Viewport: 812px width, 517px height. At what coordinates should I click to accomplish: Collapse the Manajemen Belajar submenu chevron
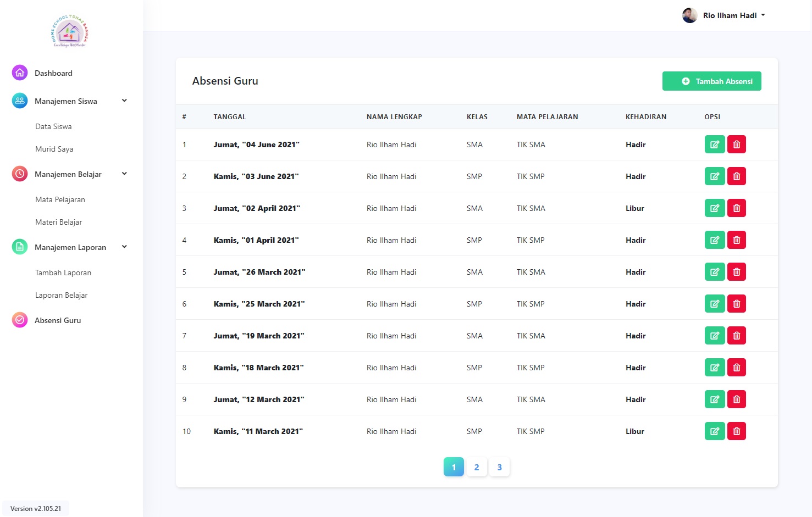pyautogui.click(x=124, y=174)
